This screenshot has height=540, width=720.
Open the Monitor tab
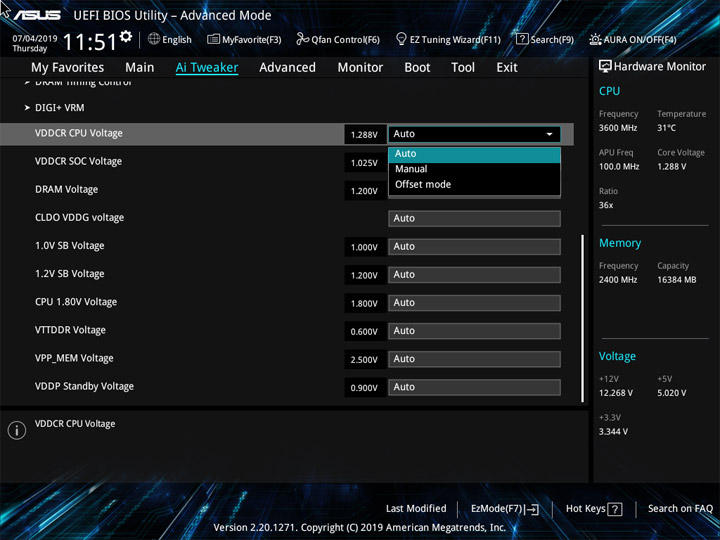click(360, 68)
